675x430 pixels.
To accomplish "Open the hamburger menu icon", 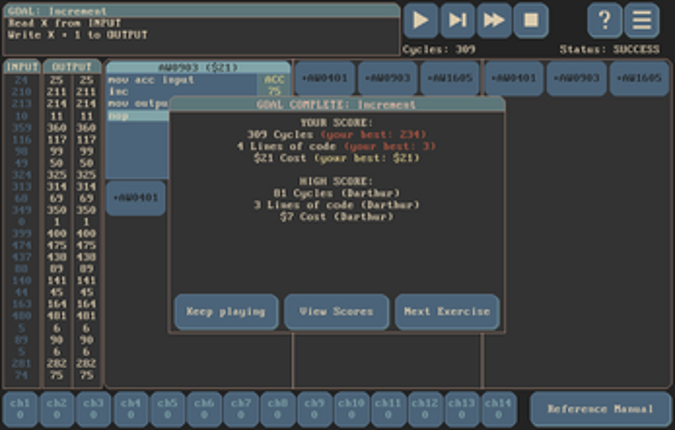I will coord(641,20).
